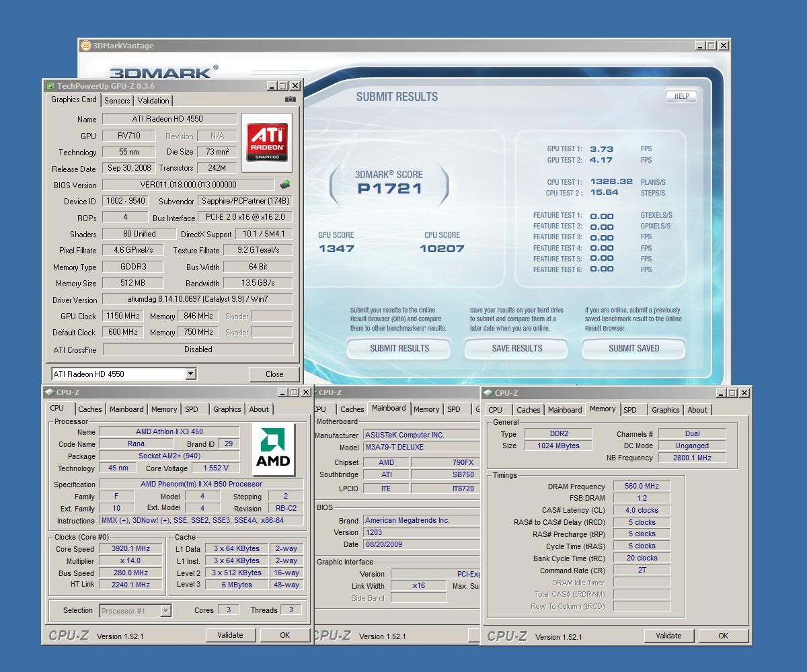Click the Command Rate 2T value
Viewport: 807px width, 672px height.
[x=642, y=570]
